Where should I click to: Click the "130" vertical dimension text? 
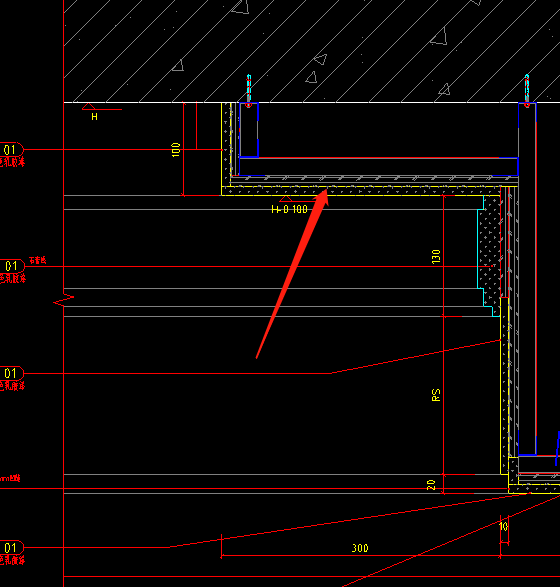436,257
